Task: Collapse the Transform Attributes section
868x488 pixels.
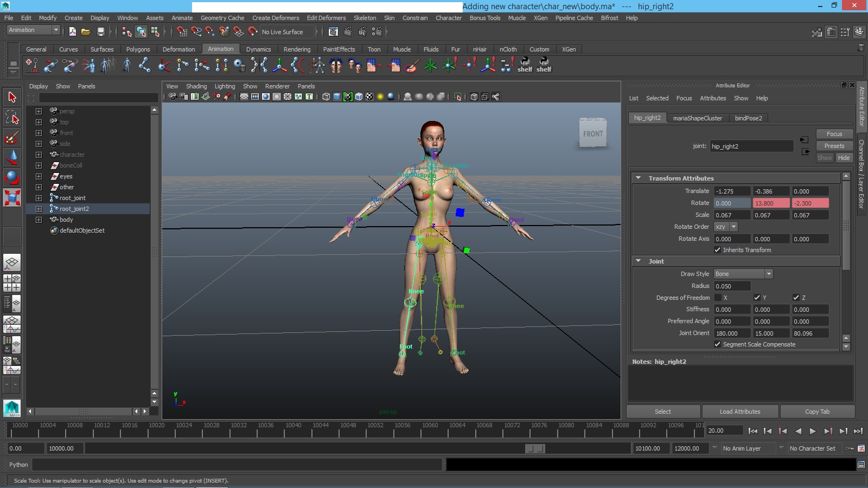Action: point(639,178)
